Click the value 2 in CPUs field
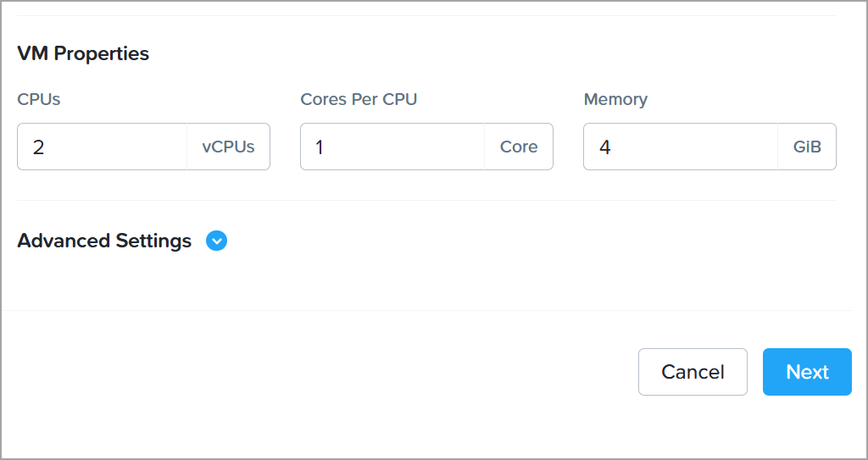This screenshot has height=460, width=868. (39, 147)
